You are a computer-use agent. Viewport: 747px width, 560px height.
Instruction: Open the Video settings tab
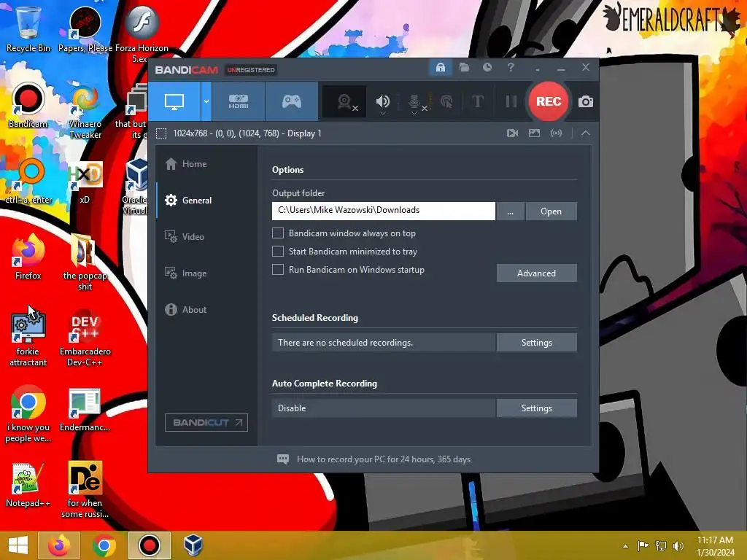coord(206,237)
